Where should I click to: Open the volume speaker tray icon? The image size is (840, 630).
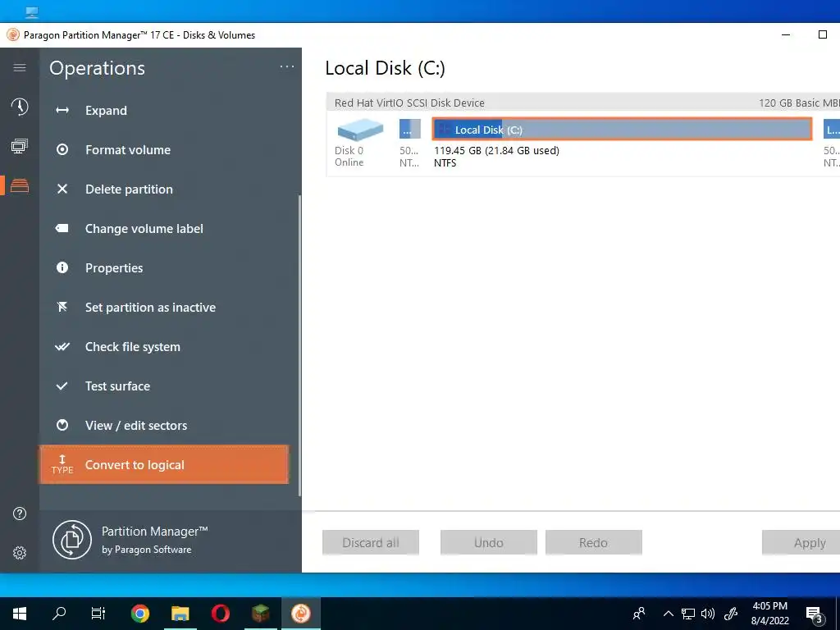708,614
